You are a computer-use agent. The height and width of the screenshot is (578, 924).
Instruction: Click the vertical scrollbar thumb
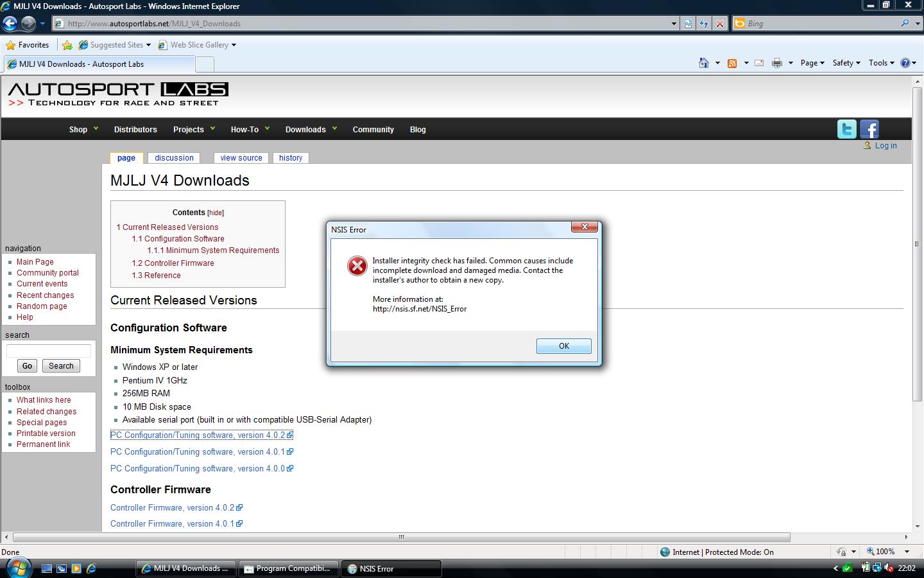pyautogui.click(x=917, y=244)
